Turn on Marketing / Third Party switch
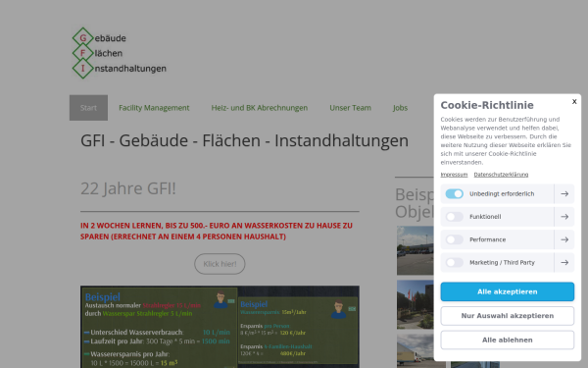Viewport: 588px width, 368px height. tap(455, 262)
